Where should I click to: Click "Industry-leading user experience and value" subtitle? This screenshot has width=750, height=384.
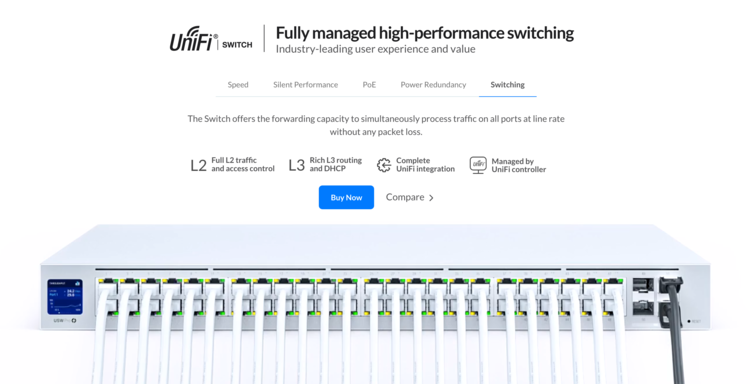coord(375,49)
